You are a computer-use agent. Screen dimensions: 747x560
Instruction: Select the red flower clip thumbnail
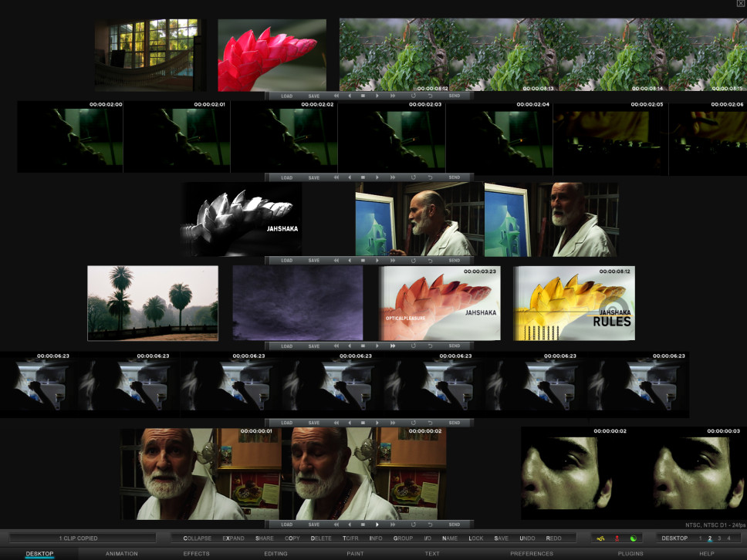(272, 55)
